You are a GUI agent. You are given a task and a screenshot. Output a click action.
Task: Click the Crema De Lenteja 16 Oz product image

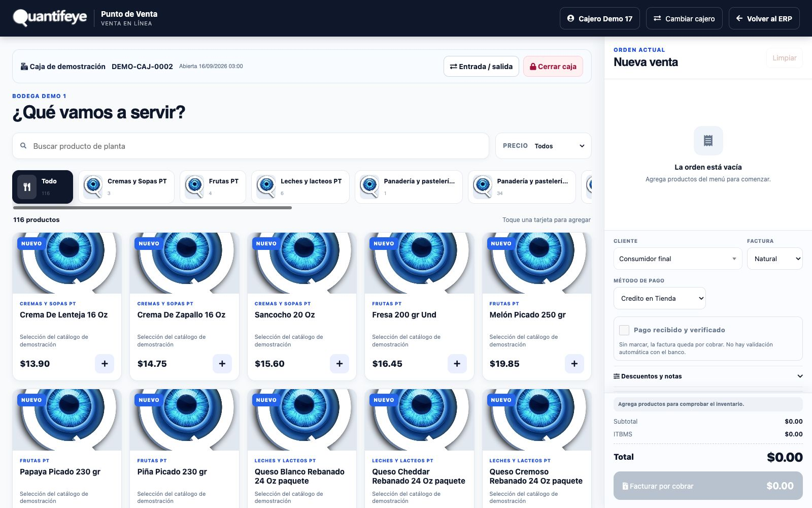(x=67, y=263)
